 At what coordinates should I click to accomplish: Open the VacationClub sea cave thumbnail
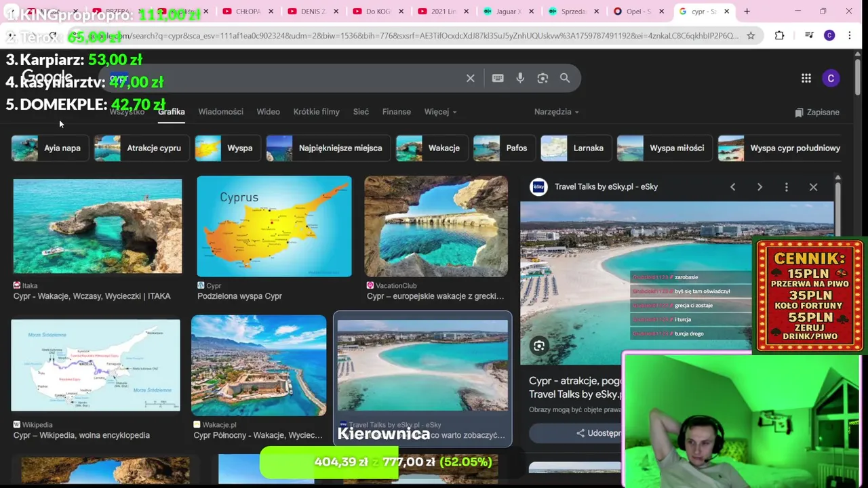[436, 226]
